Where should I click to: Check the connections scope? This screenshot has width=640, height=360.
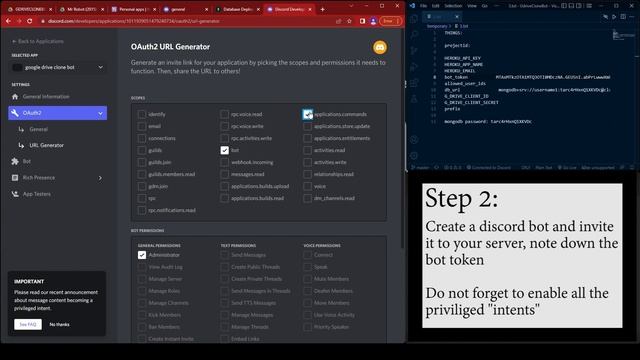pos(142,138)
